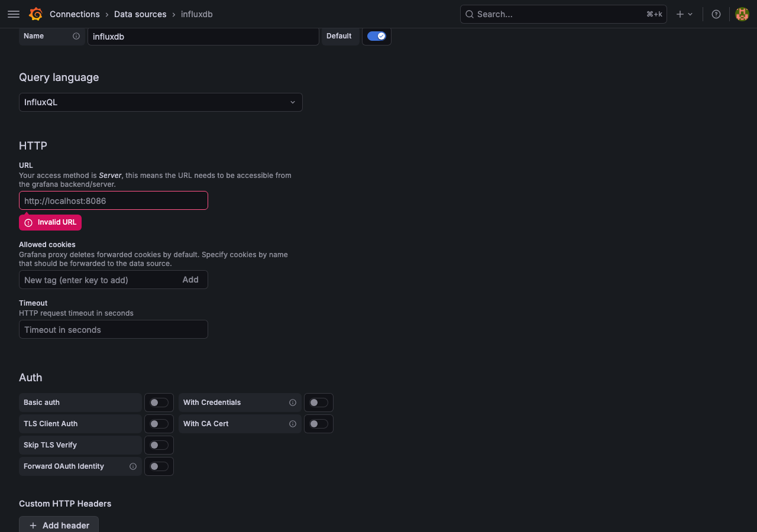Enable the Basic auth switch
Screen dimensions: 757x532
pos(159,403)
